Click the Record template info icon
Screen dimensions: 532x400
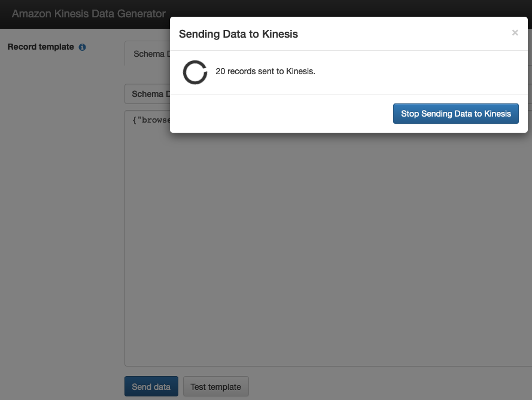[x=82, y=47]
